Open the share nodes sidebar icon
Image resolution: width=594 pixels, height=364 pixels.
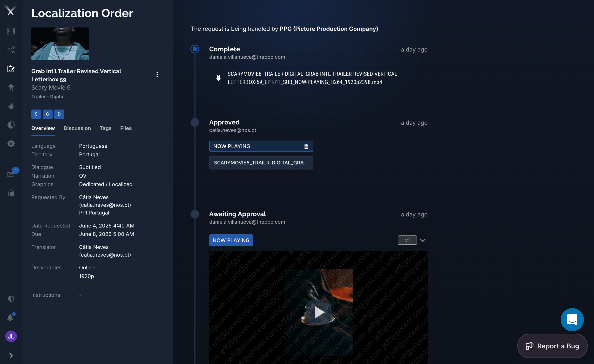click(x=11, y=50)
